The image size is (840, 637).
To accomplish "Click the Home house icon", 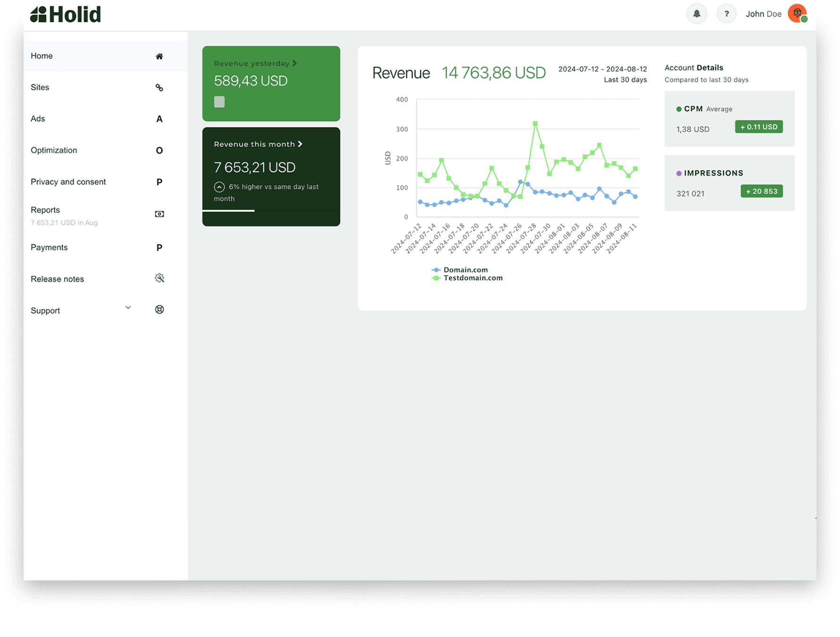I will [x=160, y=56].
